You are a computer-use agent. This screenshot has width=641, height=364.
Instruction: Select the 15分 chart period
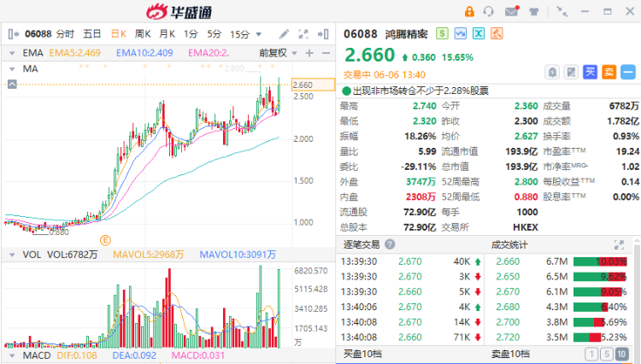[239, 34]
